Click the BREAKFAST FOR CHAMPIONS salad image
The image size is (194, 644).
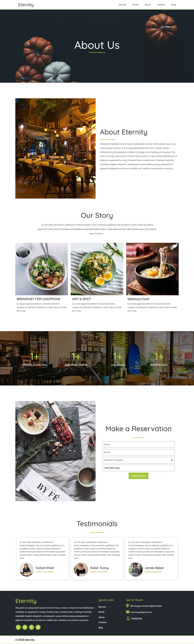[42, 269]
